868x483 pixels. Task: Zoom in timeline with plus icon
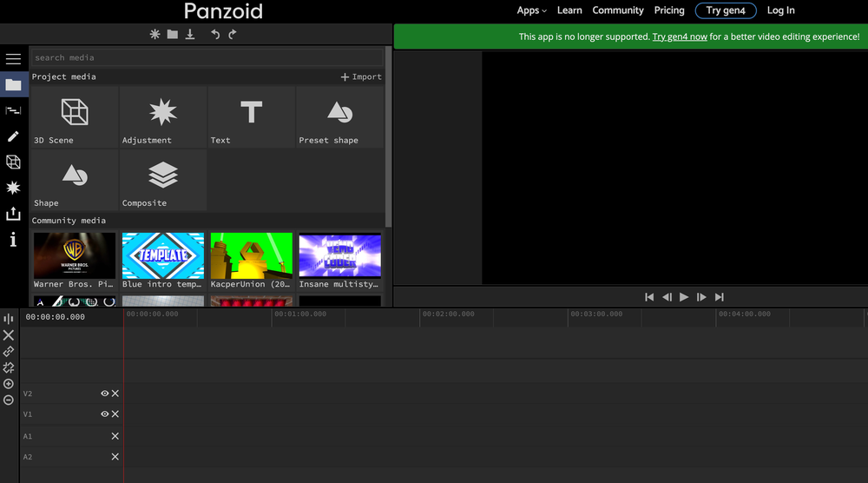point(9,384)
